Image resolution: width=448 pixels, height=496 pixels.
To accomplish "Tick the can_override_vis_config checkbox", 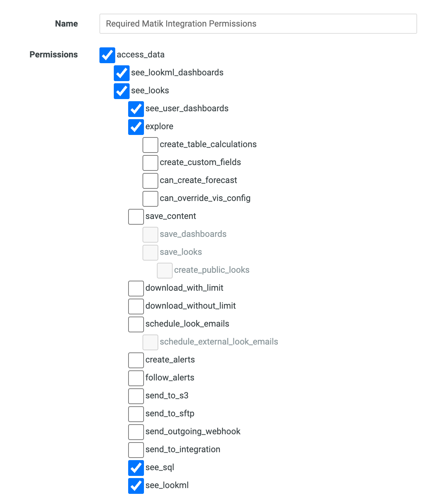I will coord(150,198).
